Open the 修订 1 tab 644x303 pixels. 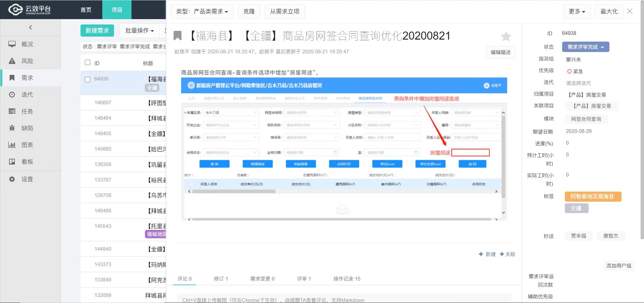click(221, 279)
